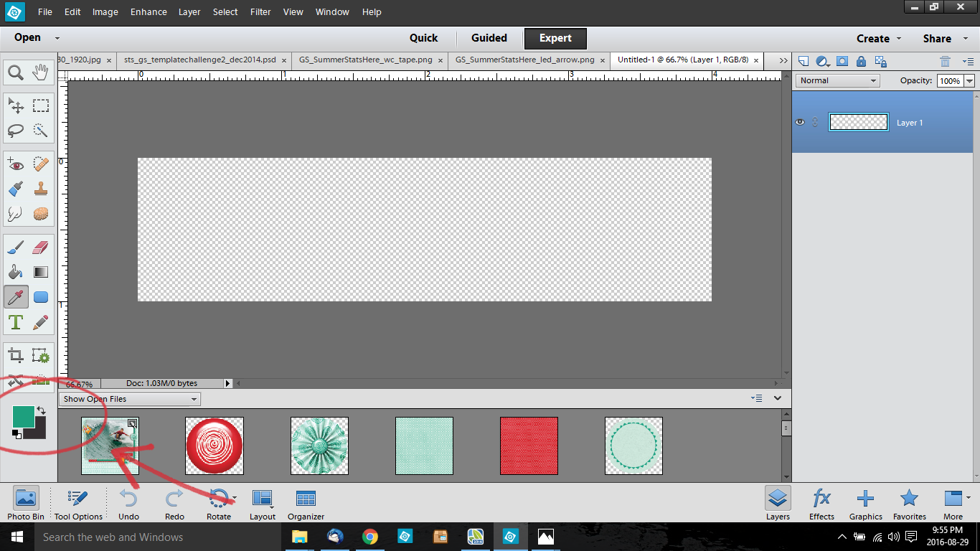Toggle the lock on Layer 1

click(861, 61)
